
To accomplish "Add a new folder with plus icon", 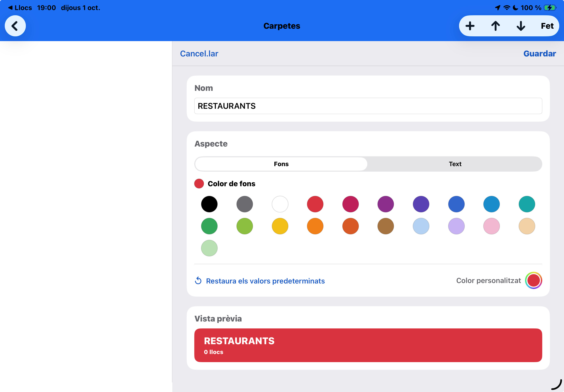I will pos(470,26).
